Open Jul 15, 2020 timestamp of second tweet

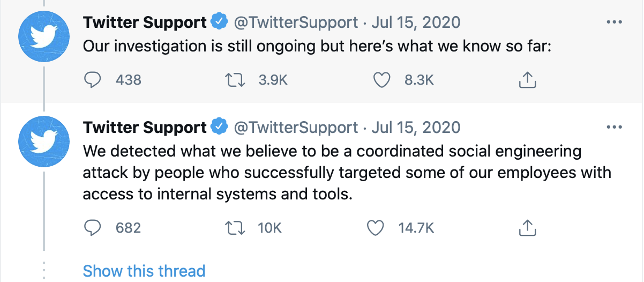416,128
